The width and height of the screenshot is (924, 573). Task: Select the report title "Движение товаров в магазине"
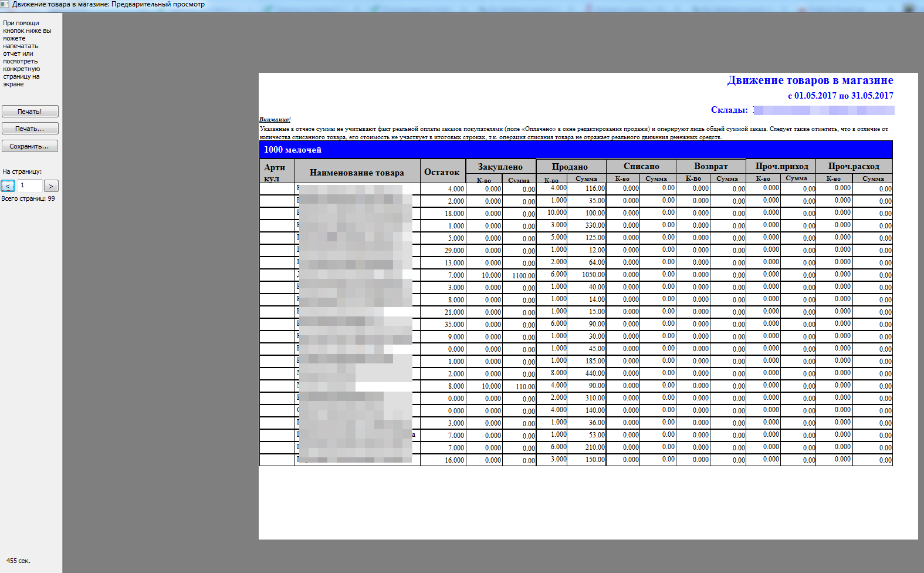[x=810, y=80]
